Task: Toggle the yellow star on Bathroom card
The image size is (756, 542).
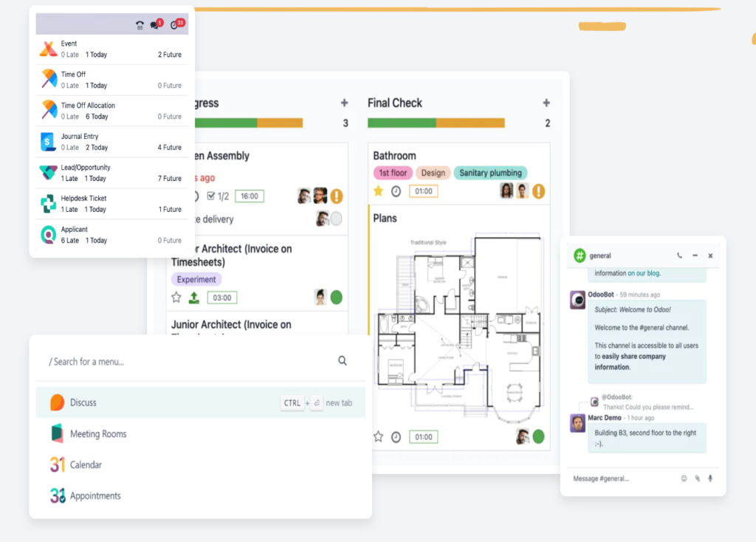Action: pos(378,191)
